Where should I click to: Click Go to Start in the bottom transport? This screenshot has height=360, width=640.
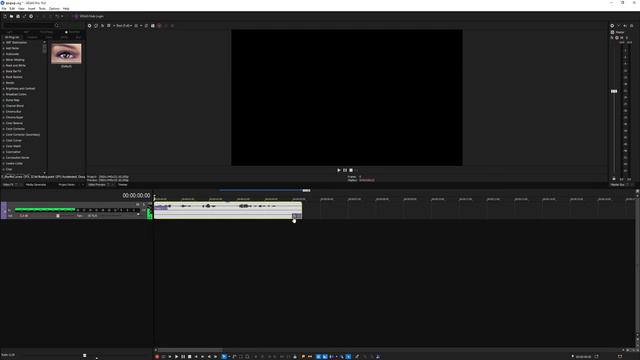[x=196, y=357]
